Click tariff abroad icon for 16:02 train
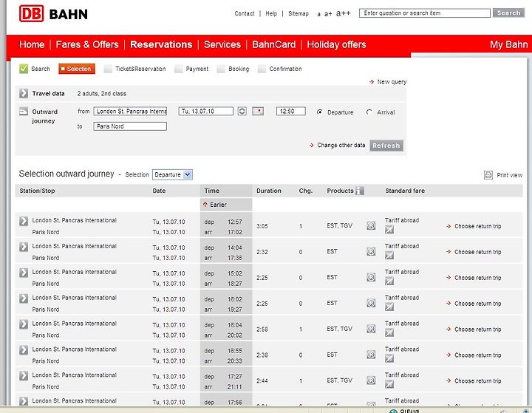Viewport: 532px width, 413px height. (389, 307)
